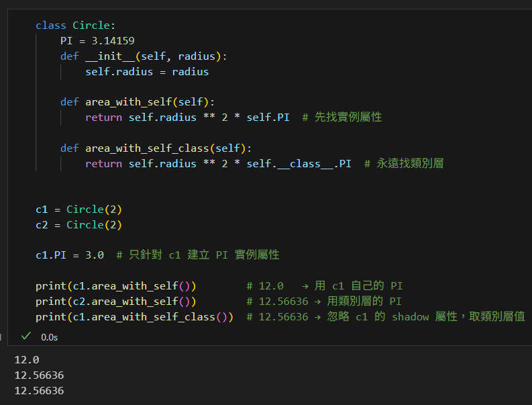This screenshot has width=532, height=405.
Task: Click the comment '# 先找實例屬性'
Action: 342,118
